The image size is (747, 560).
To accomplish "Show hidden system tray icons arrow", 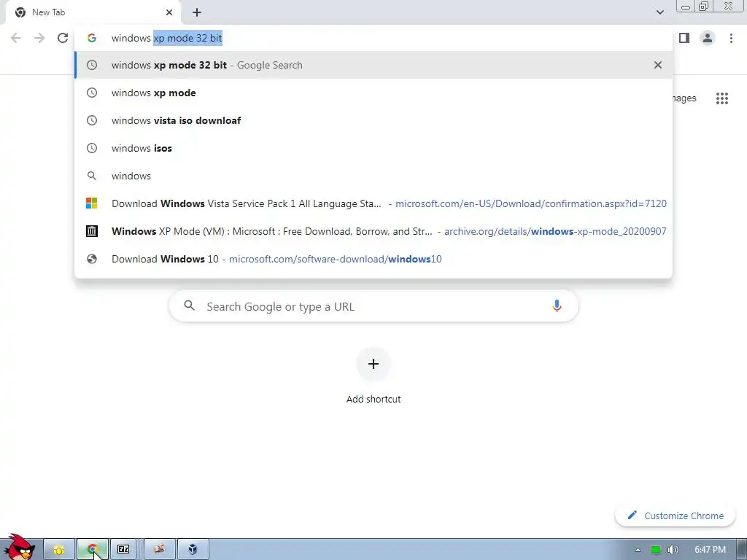I will pos(638,550).
